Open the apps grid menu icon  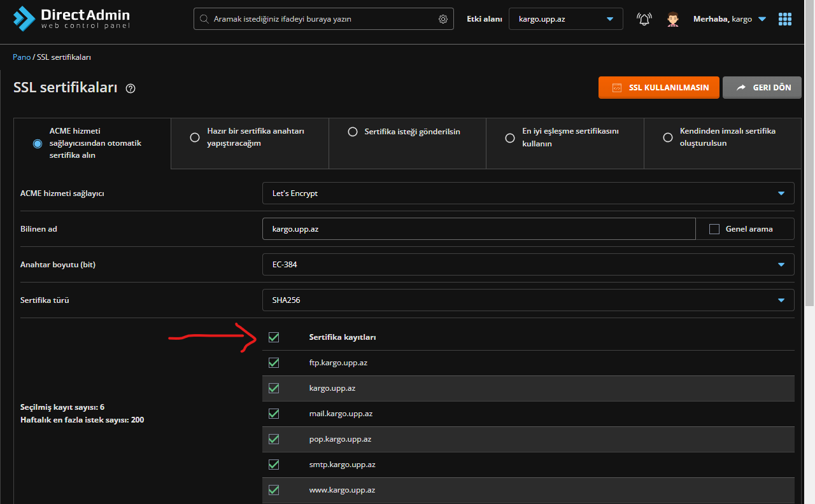coord(785,19)
